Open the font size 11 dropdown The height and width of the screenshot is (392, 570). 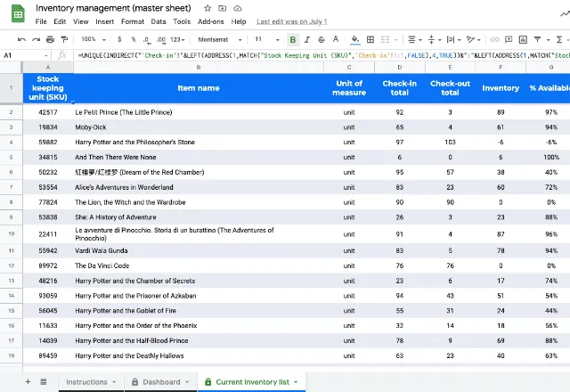click(x=267, y=39)
